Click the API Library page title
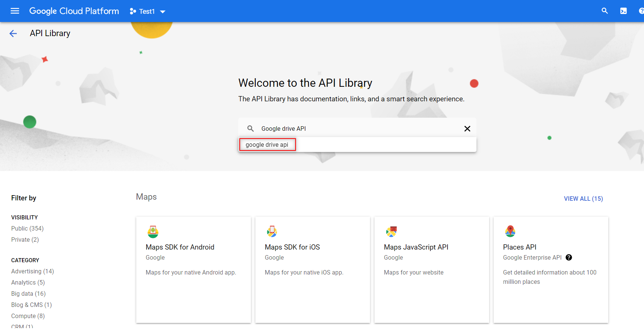Image resolution: width=644 pixels, height=330 pixels. [50, 33]
